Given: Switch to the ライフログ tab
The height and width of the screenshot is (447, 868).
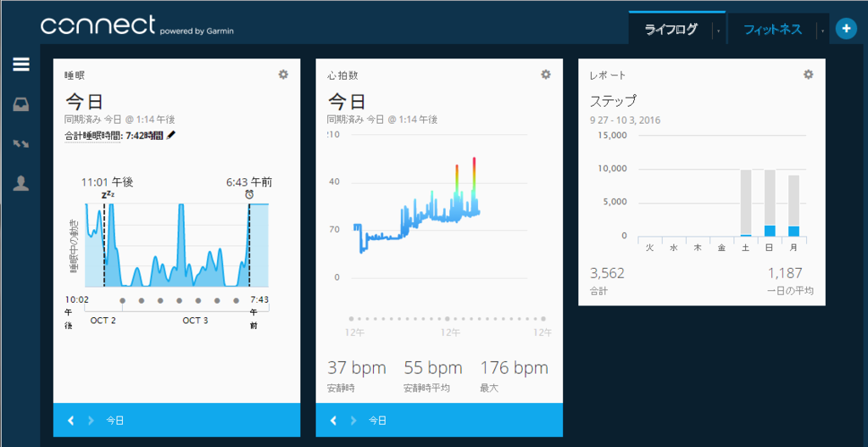Looking at the screenshot, I should point(671,30).
